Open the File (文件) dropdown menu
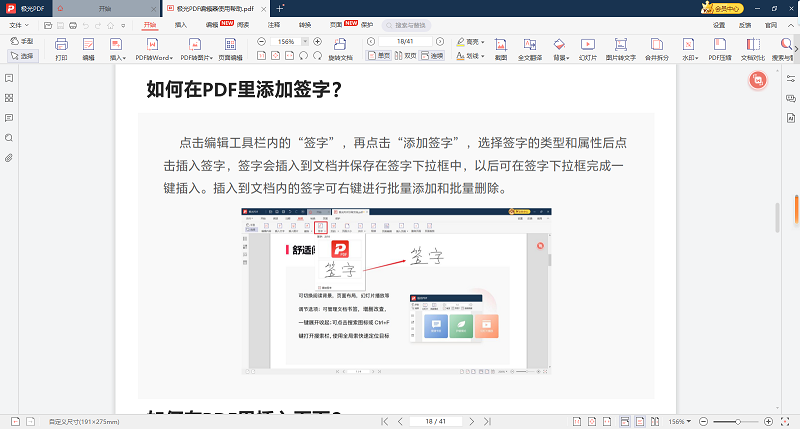800x429 pixels. pyautogui.click(x=19, y=25)
